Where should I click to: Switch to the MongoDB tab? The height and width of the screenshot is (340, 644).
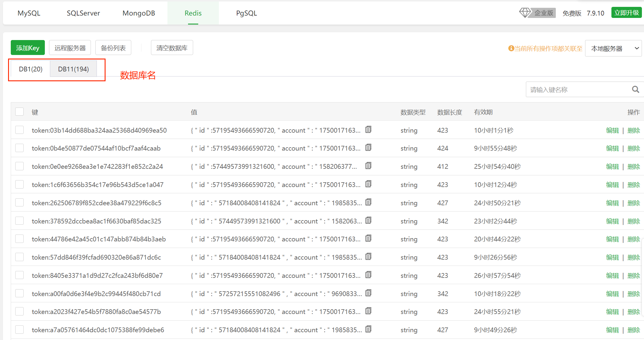(x=139, y=13)
